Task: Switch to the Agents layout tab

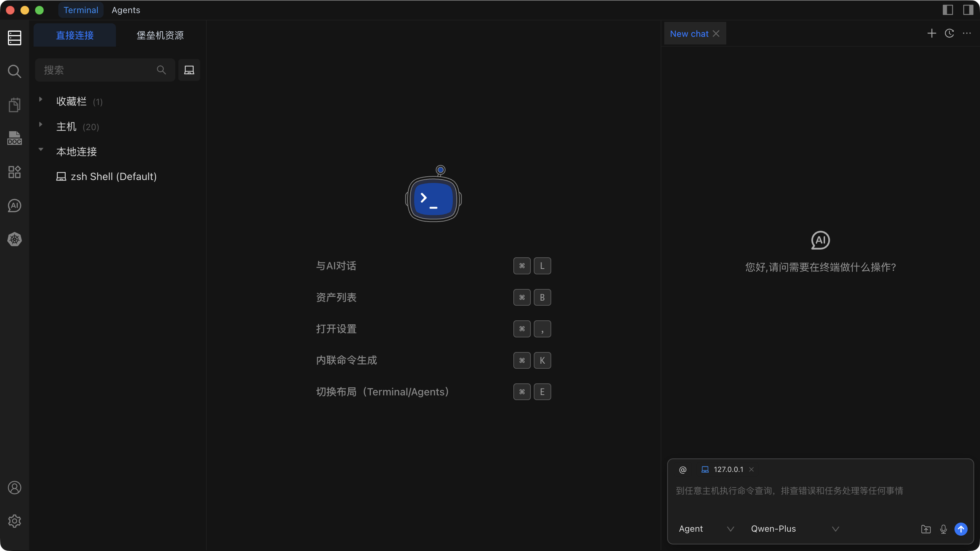Action: pyautogui.click(x=125, y=10)
